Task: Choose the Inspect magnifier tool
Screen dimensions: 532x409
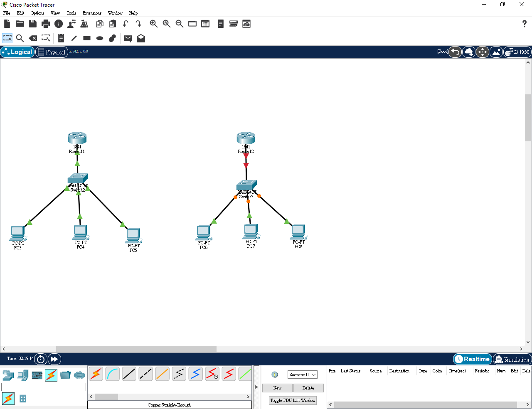Action: coord(20,38)
